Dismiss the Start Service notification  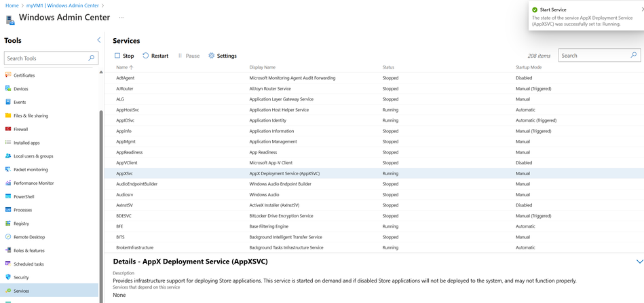[x=642, y=10]
